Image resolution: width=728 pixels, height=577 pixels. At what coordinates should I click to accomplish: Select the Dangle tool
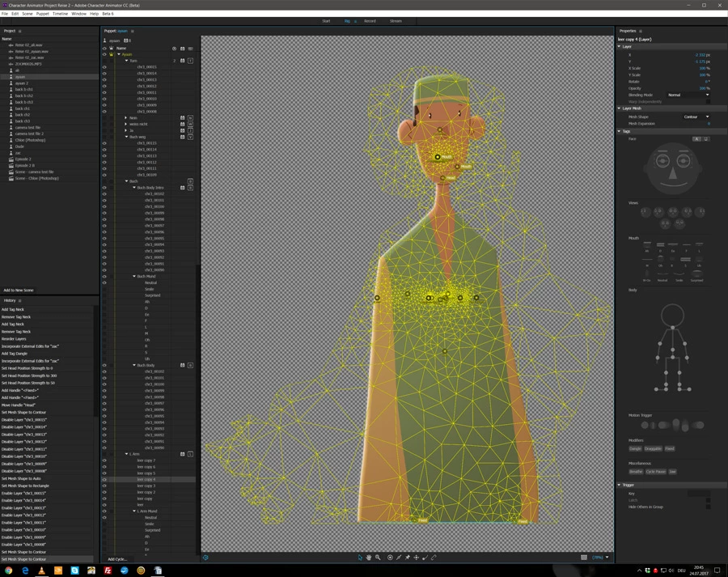pyautogui.click(x=425, y=558)
